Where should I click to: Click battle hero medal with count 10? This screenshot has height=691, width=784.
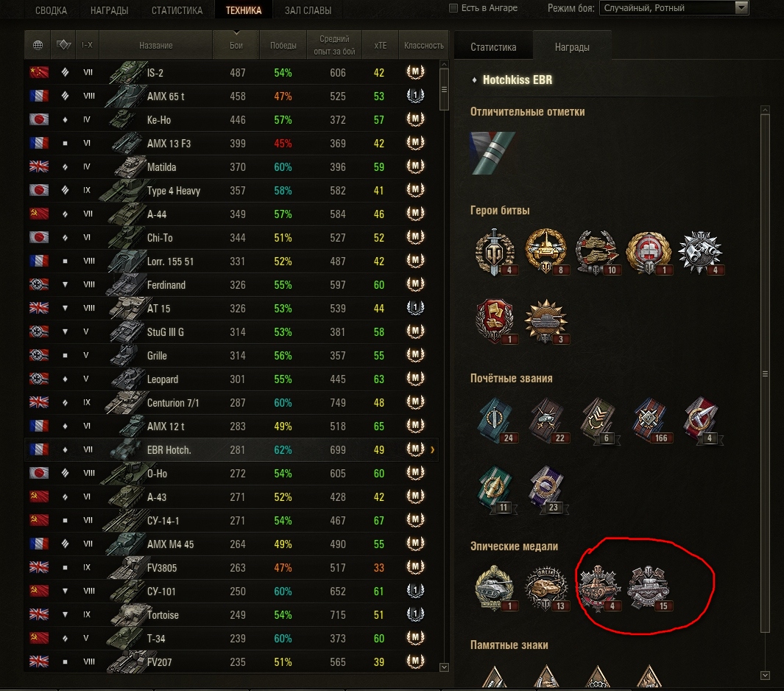point(598,253)
